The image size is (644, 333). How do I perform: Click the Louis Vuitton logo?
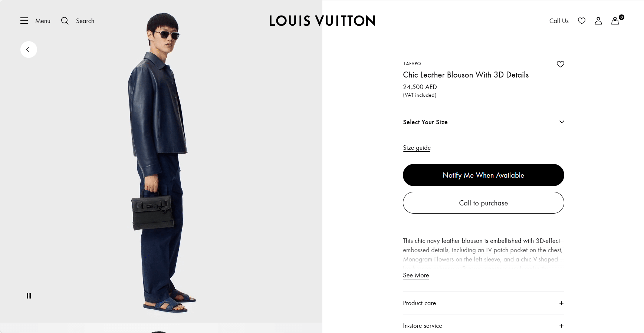[x=322, y=21]
